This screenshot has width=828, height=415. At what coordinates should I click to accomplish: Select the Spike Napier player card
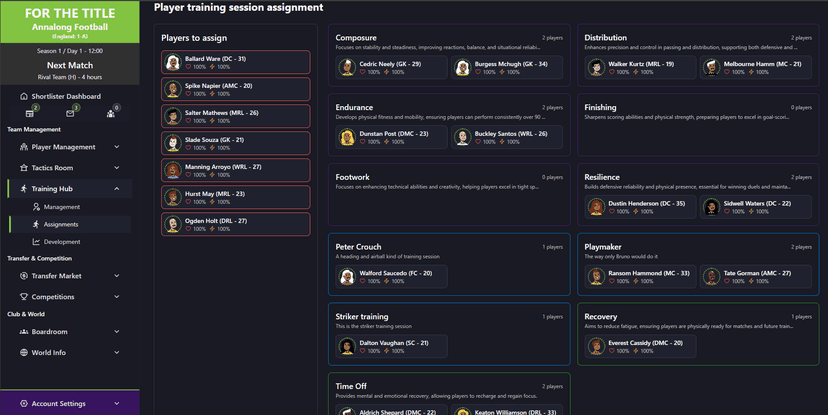[x=235, y=89]
